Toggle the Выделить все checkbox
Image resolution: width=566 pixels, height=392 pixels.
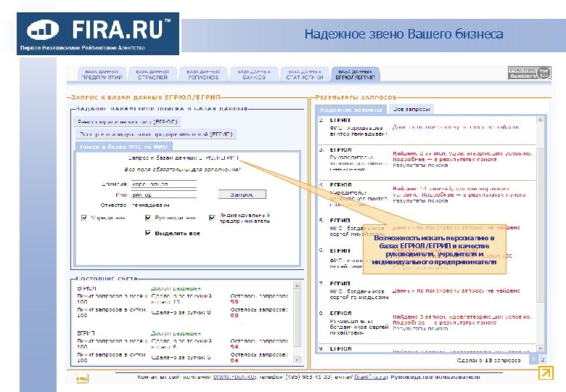[x=148, y=233]
